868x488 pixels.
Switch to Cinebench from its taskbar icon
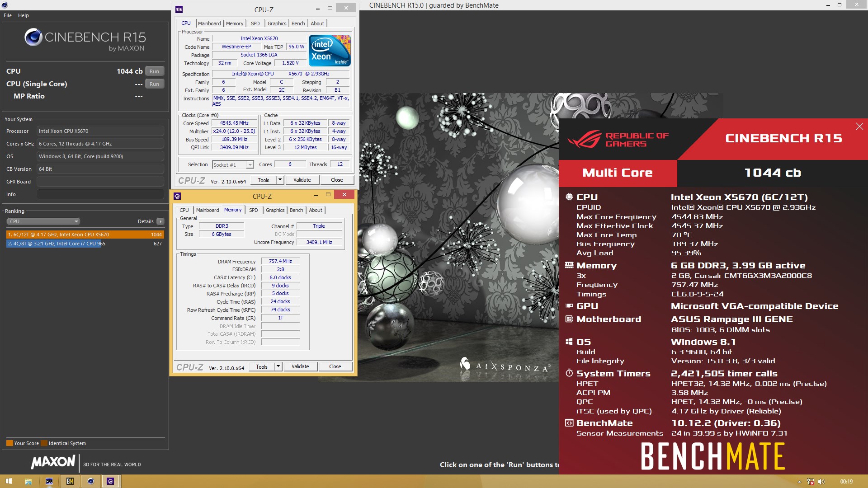pos(90,481)
